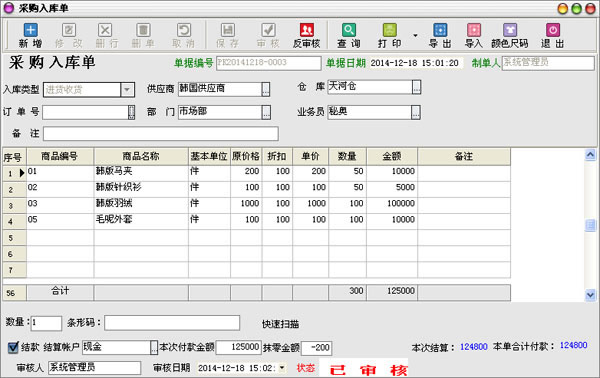This screenshot has height=378, width=600.
Task: Click the 打印 (Print) toolbar icon
Action: point(390,30)
